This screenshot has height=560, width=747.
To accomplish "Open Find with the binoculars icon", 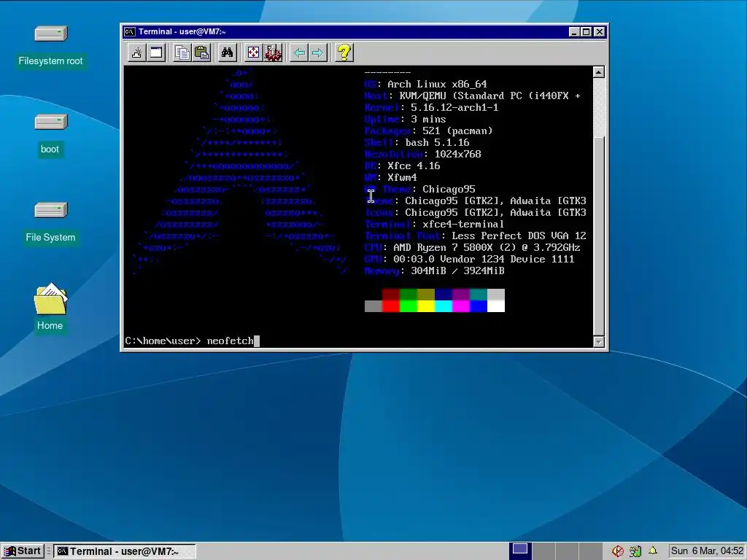I will [x=228, y=52].
